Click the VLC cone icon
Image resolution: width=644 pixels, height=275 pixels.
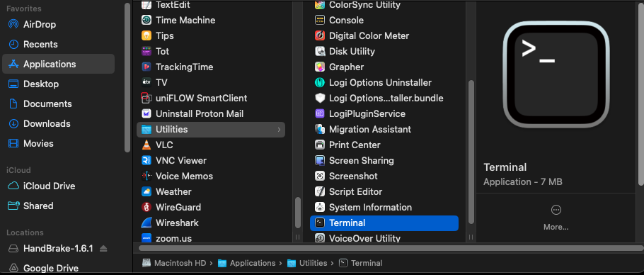pyautogui.click(x=146, y=145)
